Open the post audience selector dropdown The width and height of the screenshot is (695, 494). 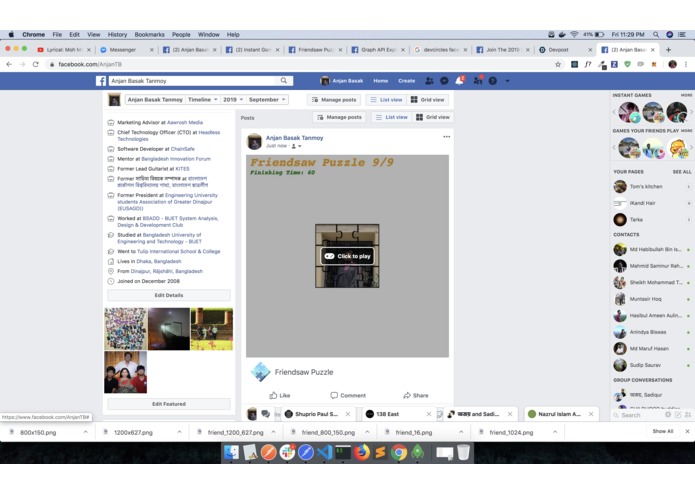tap(296, 146)
